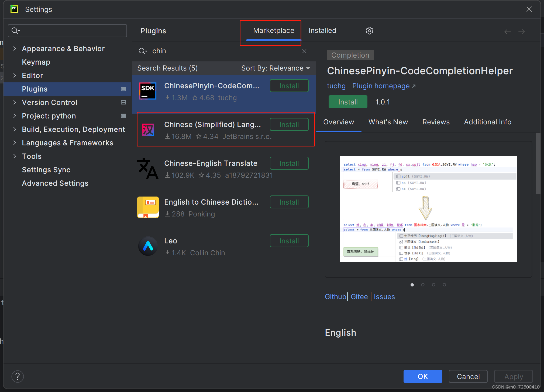Open the What's New tab
The width and height of the screenshot is (544, 392).
388,122
